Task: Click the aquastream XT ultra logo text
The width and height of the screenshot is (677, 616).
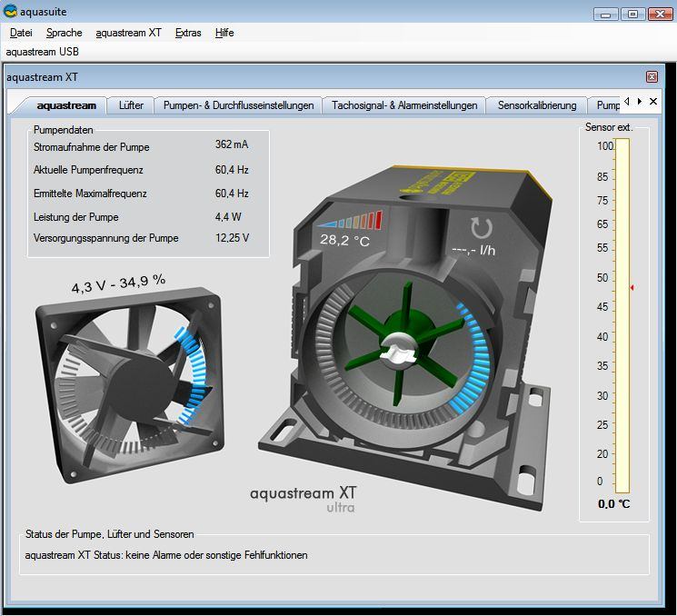Action: click(304, 500)
